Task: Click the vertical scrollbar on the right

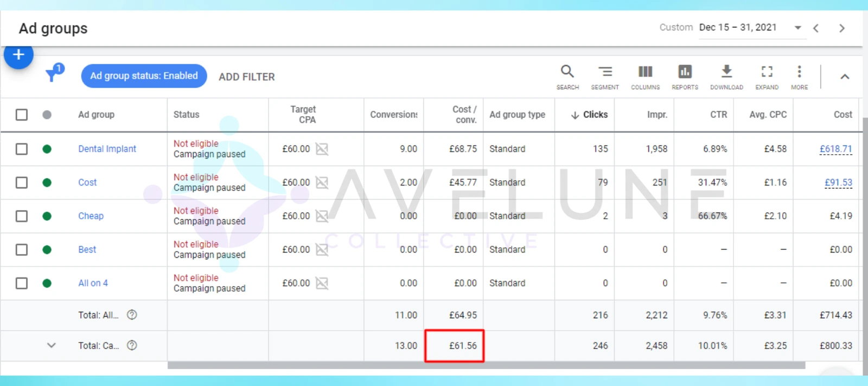Action: pyautogui.click(x=865, y=245)
